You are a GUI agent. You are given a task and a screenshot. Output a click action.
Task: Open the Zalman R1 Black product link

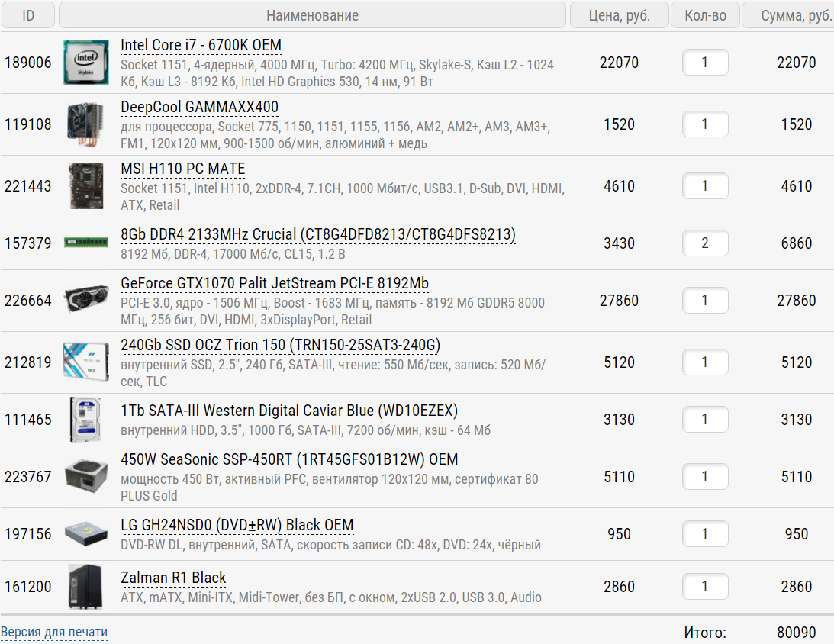173,578
